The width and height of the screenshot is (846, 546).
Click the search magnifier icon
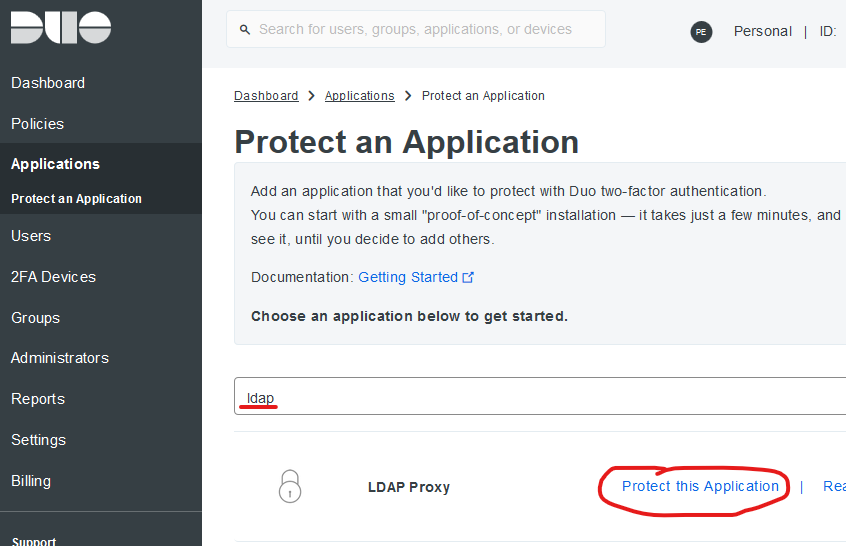point(245,30)
